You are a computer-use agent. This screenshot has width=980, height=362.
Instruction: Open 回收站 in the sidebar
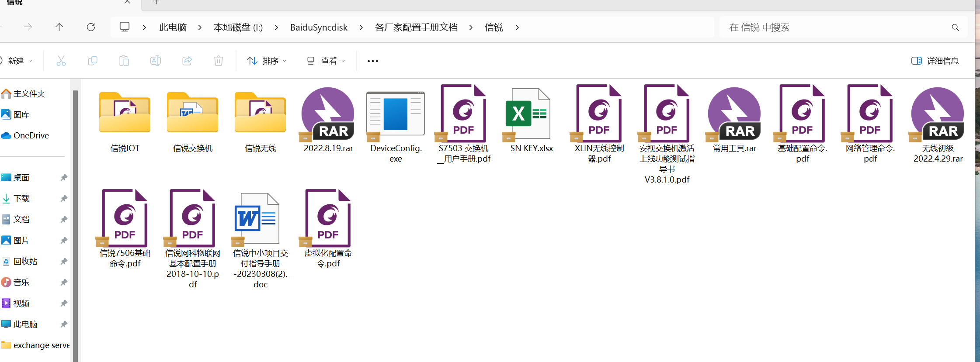tap(20, 261)
